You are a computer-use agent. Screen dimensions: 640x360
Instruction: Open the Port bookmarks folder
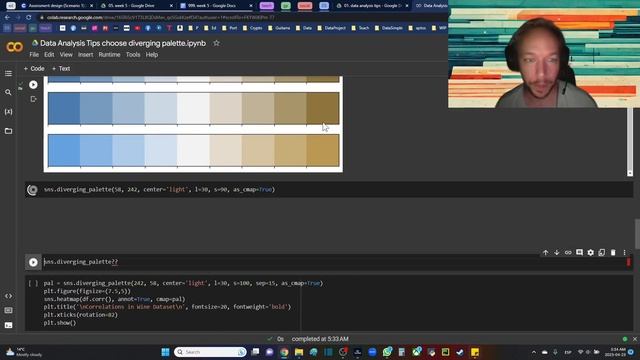[x=230, y=28]
